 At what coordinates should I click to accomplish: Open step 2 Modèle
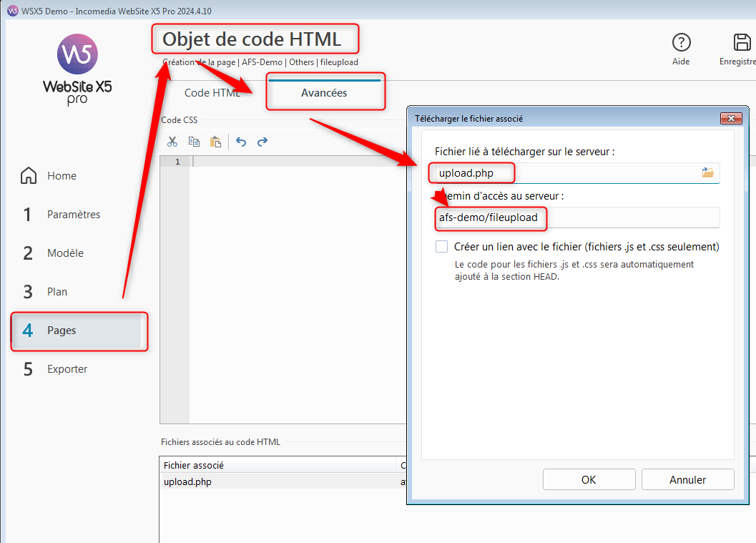point(65,253)
